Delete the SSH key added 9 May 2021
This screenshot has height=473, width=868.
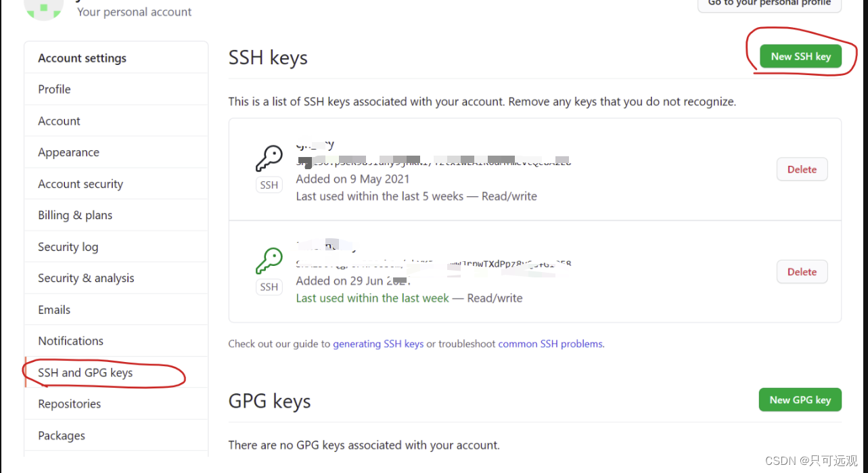[802, 168]
